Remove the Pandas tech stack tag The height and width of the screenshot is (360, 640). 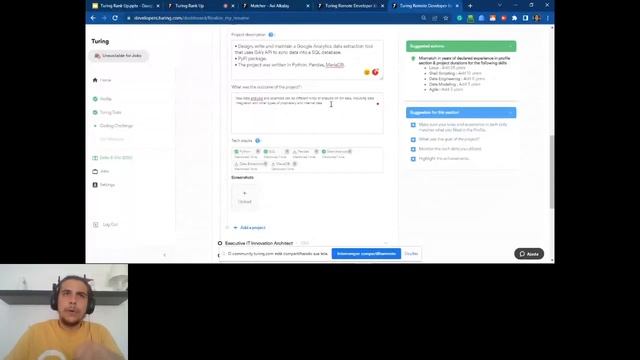point(316,151)
